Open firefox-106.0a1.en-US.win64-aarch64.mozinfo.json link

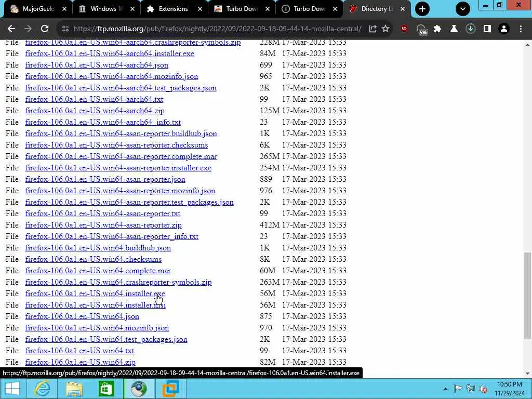tap(111, 76)
